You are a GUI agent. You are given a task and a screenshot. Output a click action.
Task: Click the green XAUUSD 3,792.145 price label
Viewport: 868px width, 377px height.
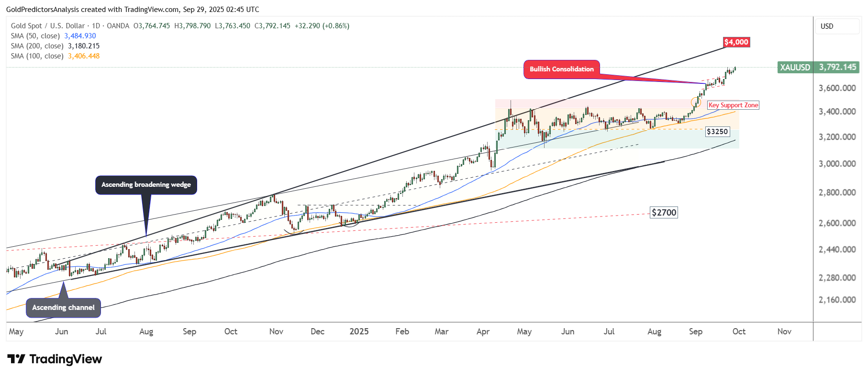[818, 68]
